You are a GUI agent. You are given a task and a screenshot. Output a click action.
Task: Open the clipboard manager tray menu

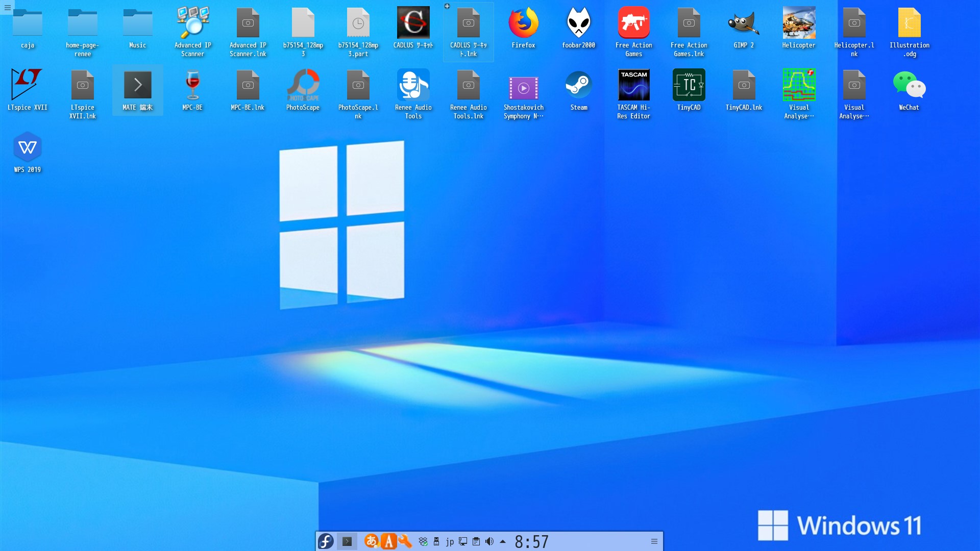477,542
